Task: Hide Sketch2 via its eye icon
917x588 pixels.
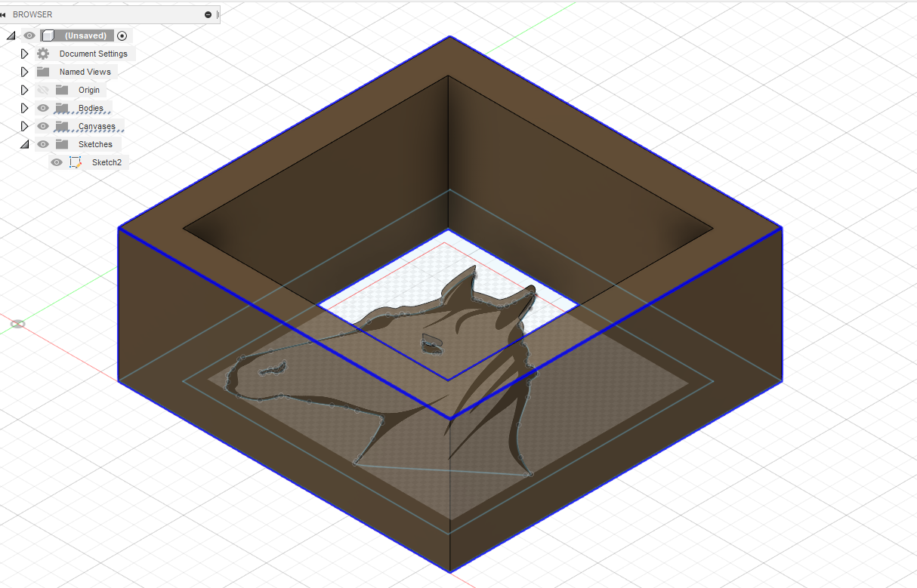Action: click(x=57, y=162)
